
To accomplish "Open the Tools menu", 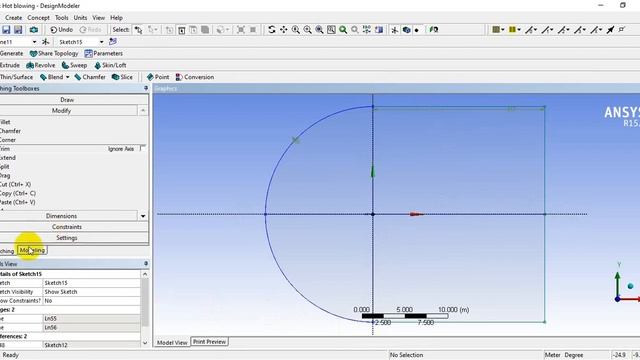I will [x=62, y=18].
